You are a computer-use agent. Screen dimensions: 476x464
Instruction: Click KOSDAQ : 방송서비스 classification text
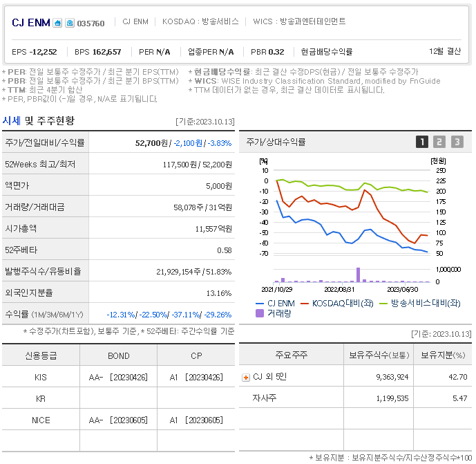(200, 21)
